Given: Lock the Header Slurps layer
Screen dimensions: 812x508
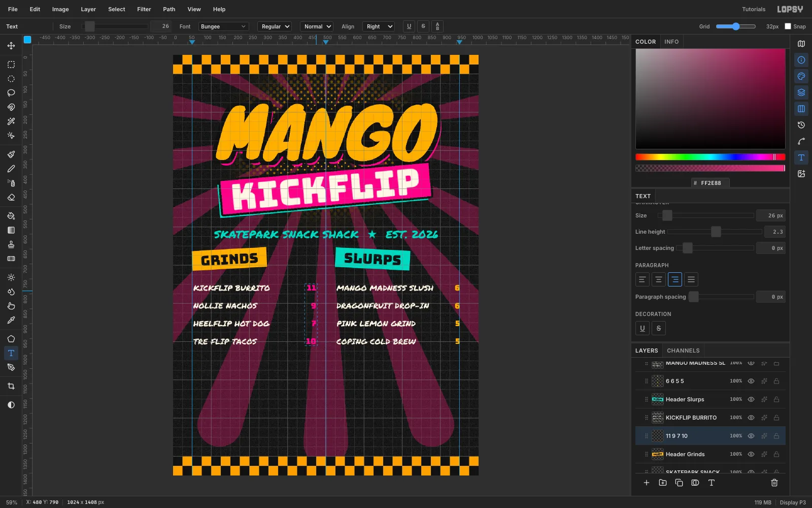Looking at the screenshot, I should 776,399.
